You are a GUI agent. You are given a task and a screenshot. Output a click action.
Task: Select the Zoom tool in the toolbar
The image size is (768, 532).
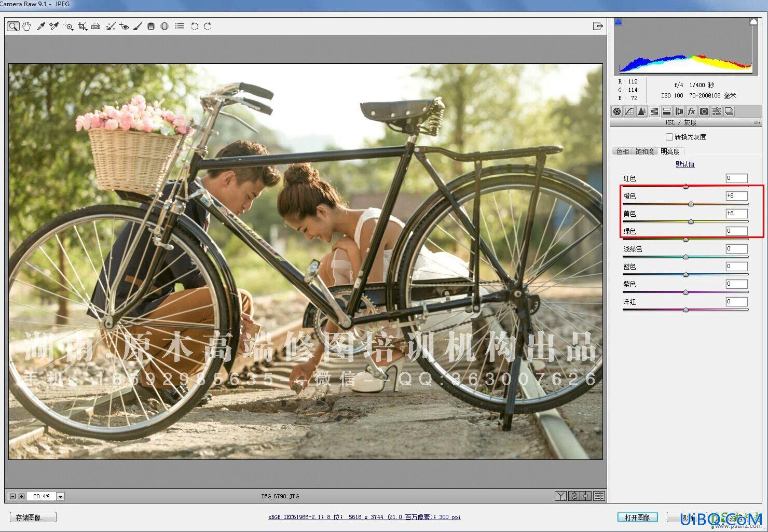tap(13, 26)
